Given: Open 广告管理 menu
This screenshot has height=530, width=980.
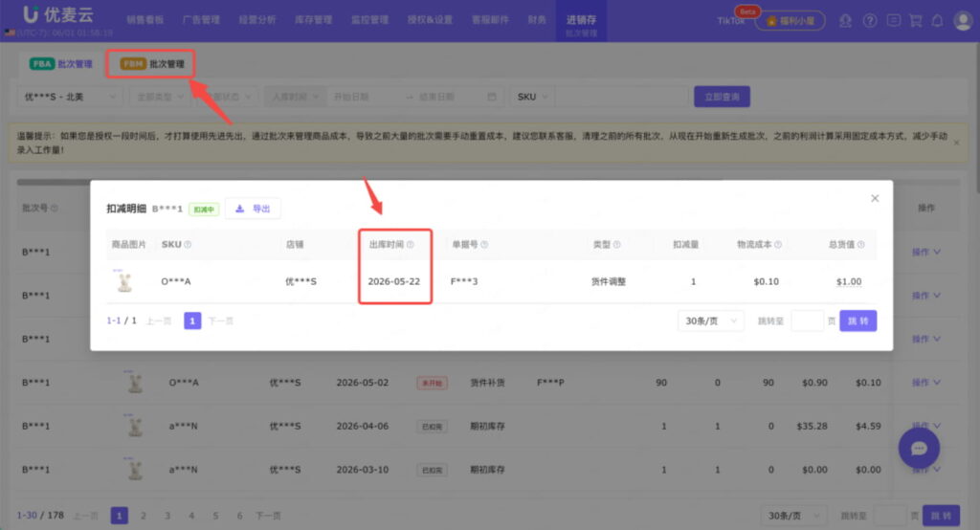Looking at the screenshot, I should (201, 20).
